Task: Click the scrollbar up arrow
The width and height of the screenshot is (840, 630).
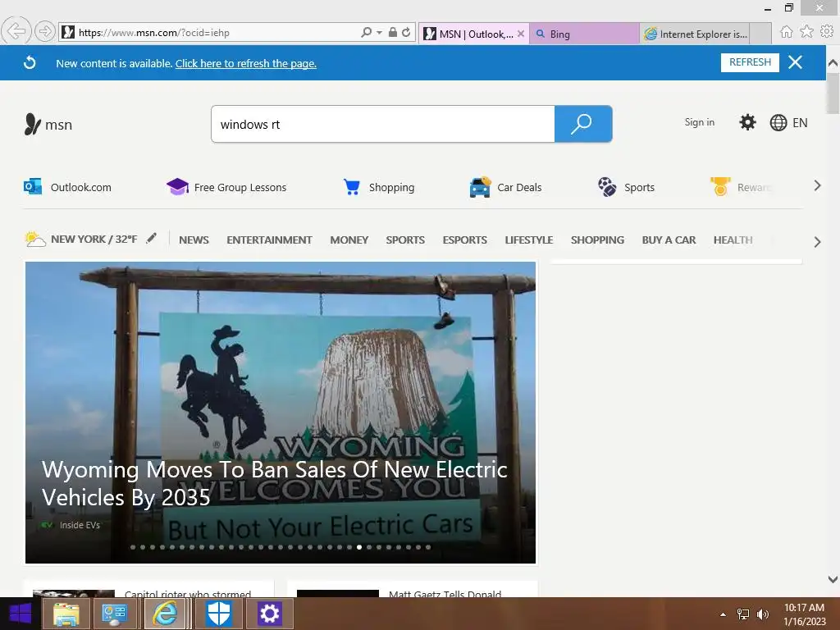Action: 833,62
